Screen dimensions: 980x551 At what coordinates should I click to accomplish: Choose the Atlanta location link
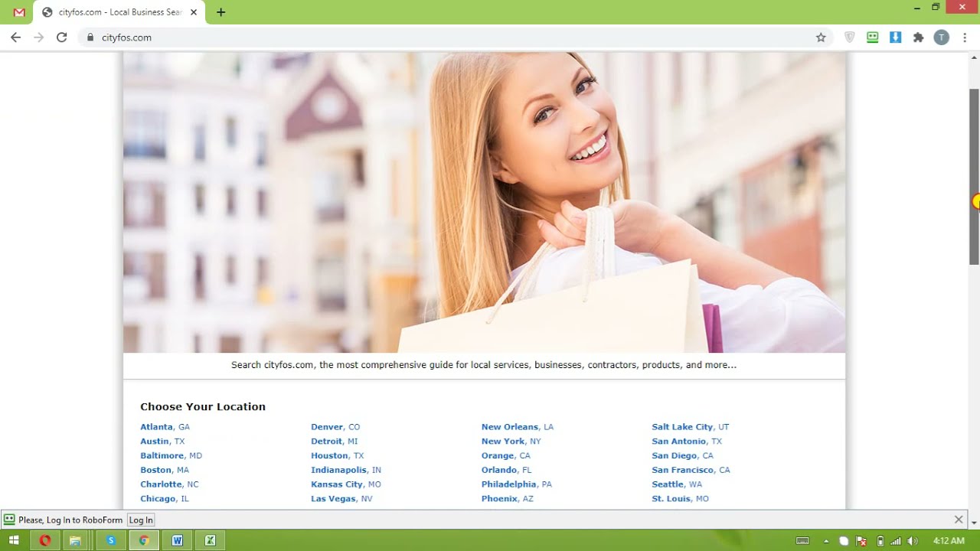pyautogui.click(x=165, y=427)
